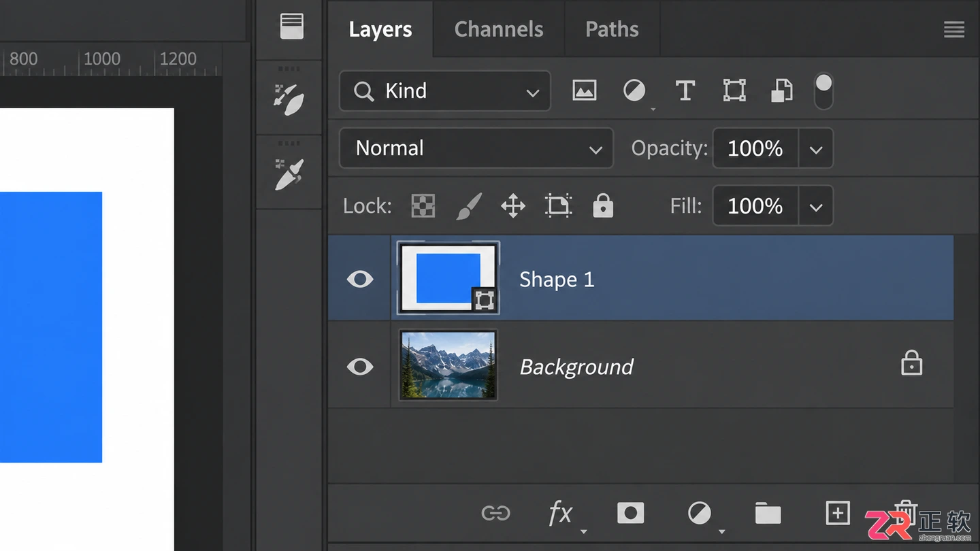Filter for shape layers icon
The image size is (980, 551).
click(x=734, y=90)
